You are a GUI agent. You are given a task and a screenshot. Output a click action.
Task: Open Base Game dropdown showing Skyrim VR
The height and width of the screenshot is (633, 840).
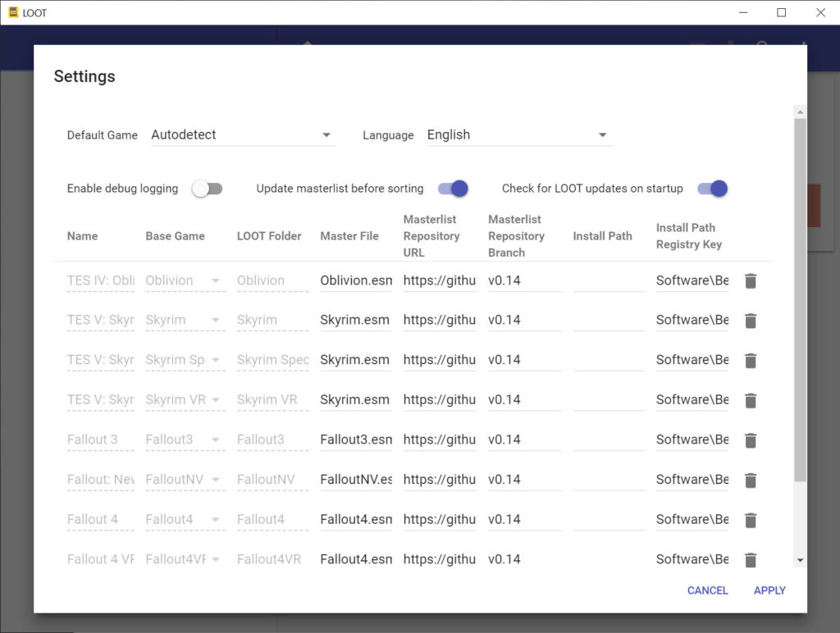185,400
